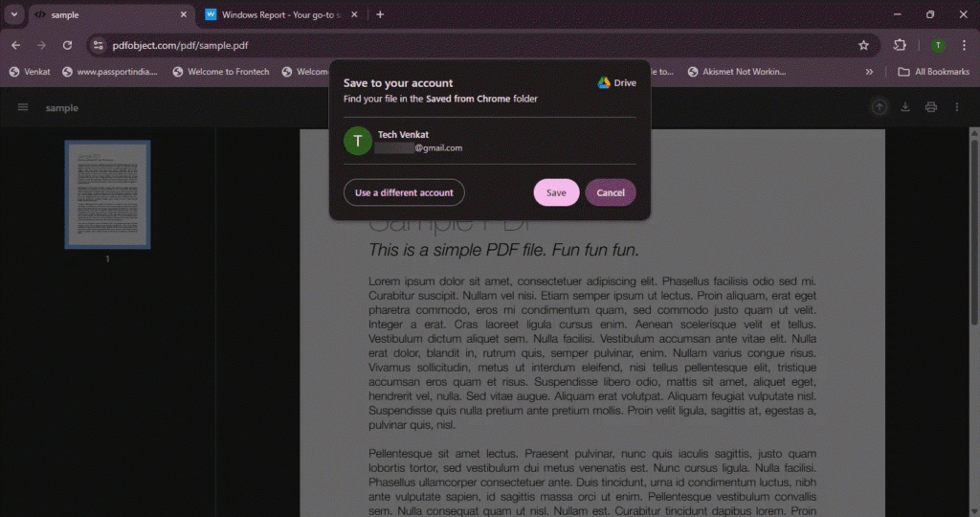Click save to Drive upload icon in PDF toolbar
Image resolution: width=980 pixels, height=517 pixels.
click(x=879, y=107)
